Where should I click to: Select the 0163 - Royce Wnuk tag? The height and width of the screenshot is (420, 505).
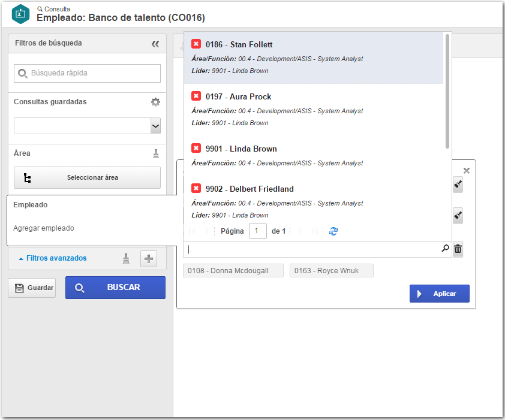pos(332,271)
